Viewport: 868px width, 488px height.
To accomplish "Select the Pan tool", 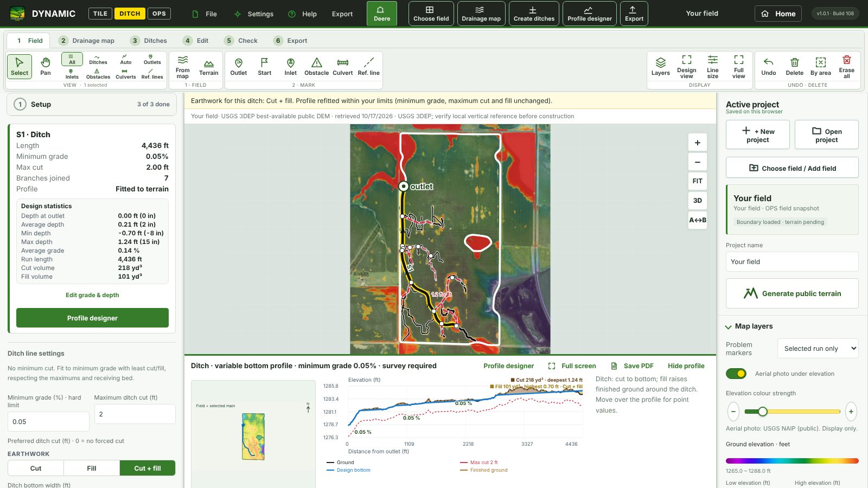I will pyautogui.click(x=46, y=67).
